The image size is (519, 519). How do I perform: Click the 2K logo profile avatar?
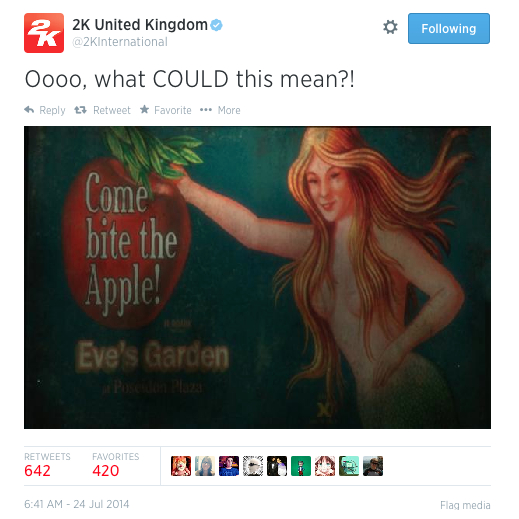44,33
